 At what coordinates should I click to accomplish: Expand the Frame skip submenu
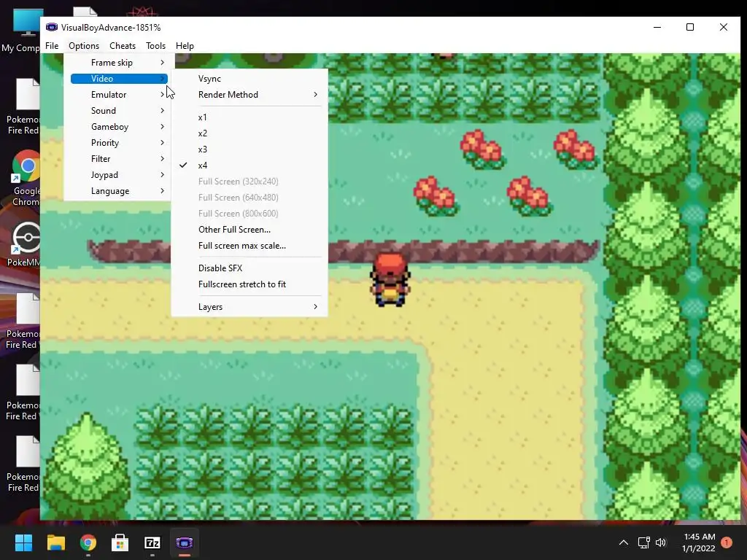click(x=119, y=63)
